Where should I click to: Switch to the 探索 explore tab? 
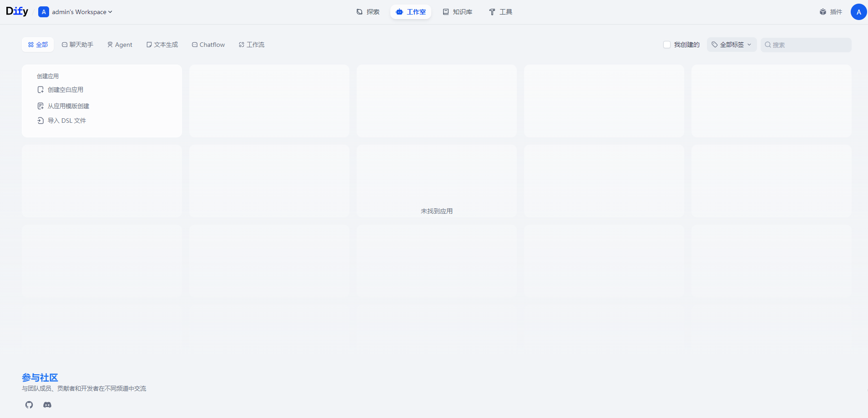(x=368, y=12)
